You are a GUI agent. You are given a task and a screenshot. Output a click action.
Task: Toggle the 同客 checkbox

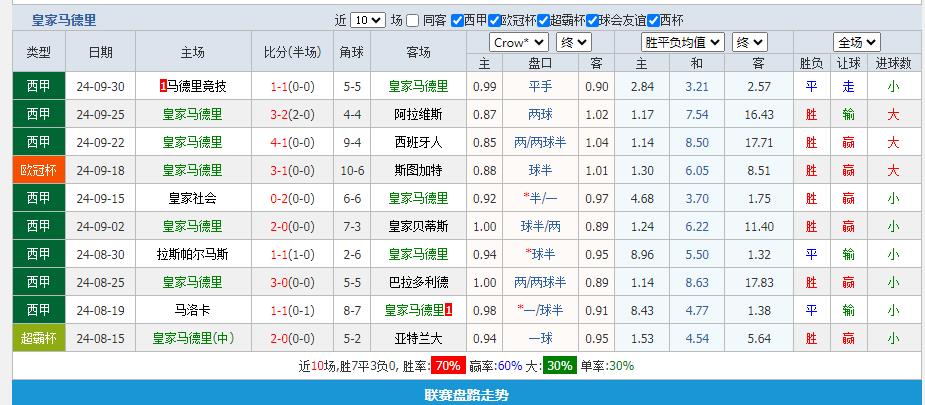coord(414,20)
